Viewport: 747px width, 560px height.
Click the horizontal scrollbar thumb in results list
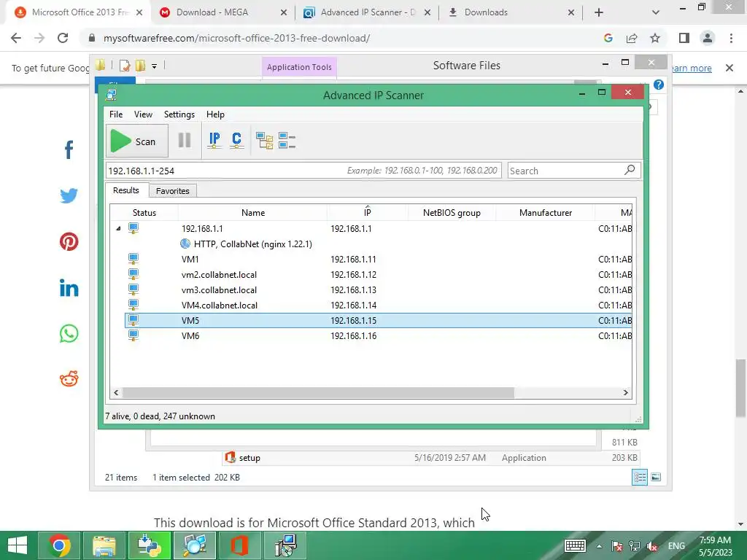coord(318,393)
